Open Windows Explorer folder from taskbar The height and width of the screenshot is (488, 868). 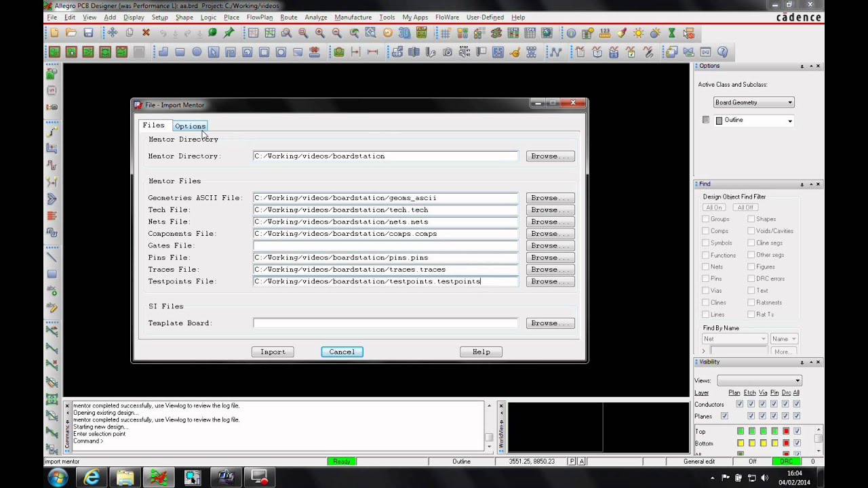point(125,477)
